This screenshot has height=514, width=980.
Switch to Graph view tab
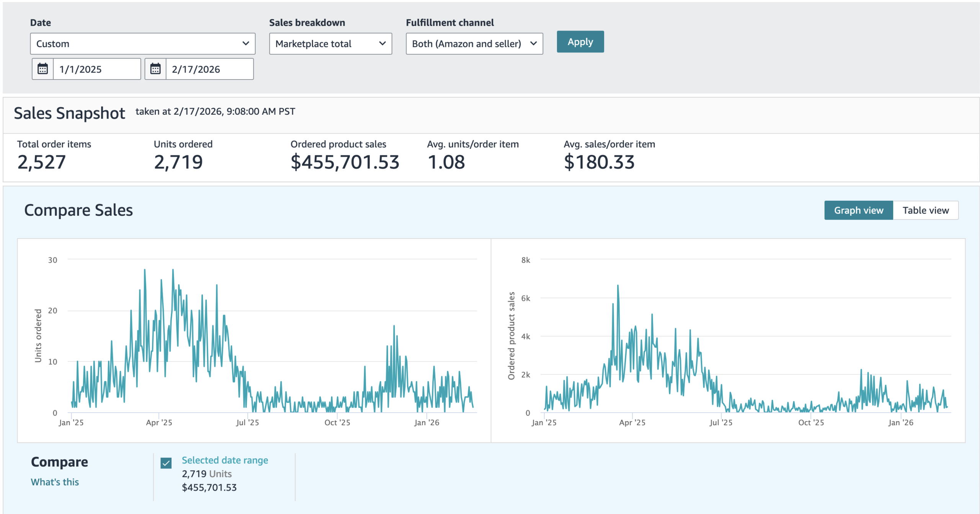click(858, 210)
